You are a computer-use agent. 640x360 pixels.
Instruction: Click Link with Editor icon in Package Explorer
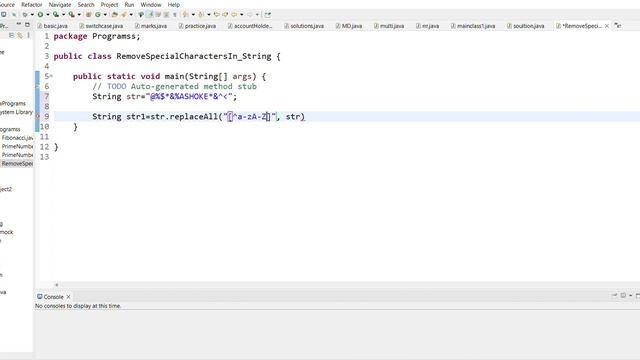[x=20, y=36]
